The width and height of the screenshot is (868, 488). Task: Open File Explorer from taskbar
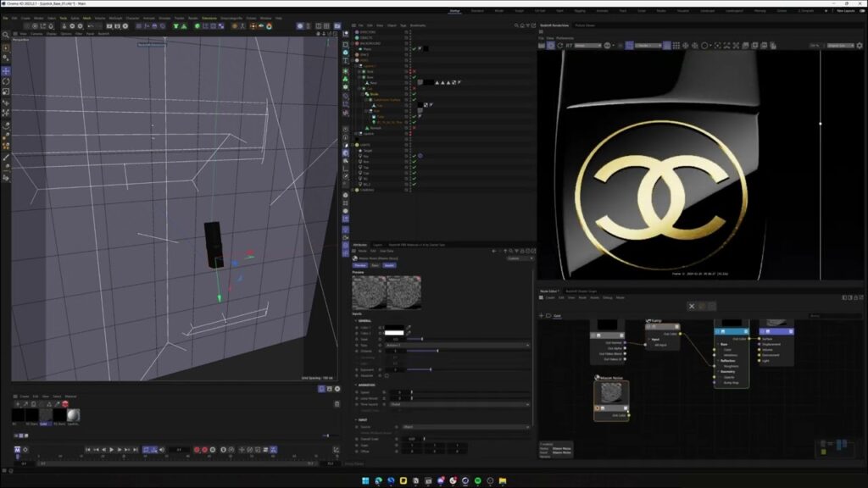pyautogui.click(x=503, y=481)
